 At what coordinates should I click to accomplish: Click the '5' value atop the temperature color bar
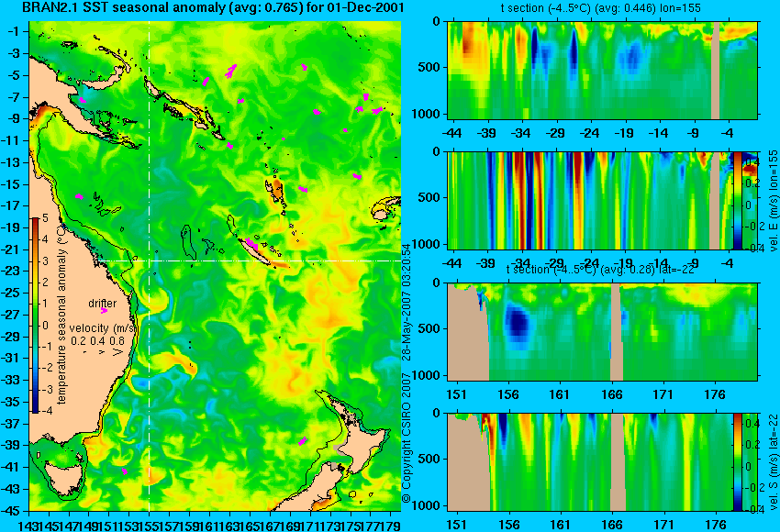coord(45,217)
